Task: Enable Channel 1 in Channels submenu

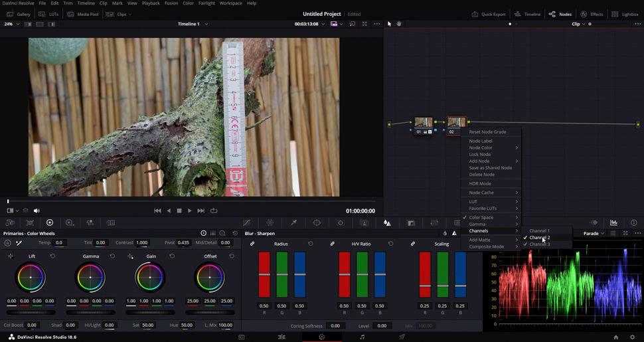Action: (x=539, y=231)
